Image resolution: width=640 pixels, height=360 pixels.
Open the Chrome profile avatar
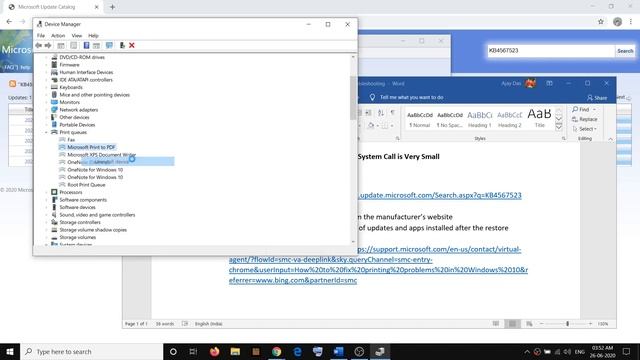pos(617,22)
